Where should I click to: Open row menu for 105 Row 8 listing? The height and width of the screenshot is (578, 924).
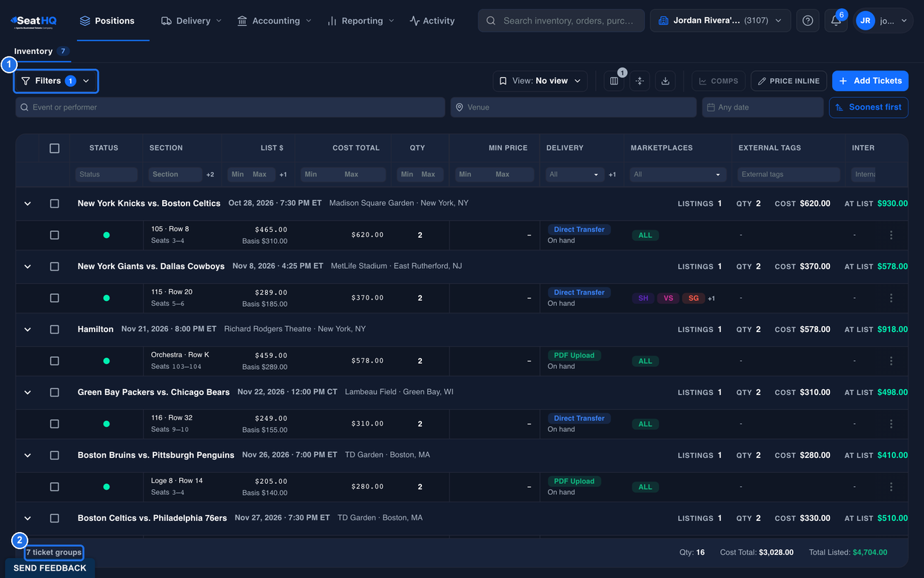[891, 235]
